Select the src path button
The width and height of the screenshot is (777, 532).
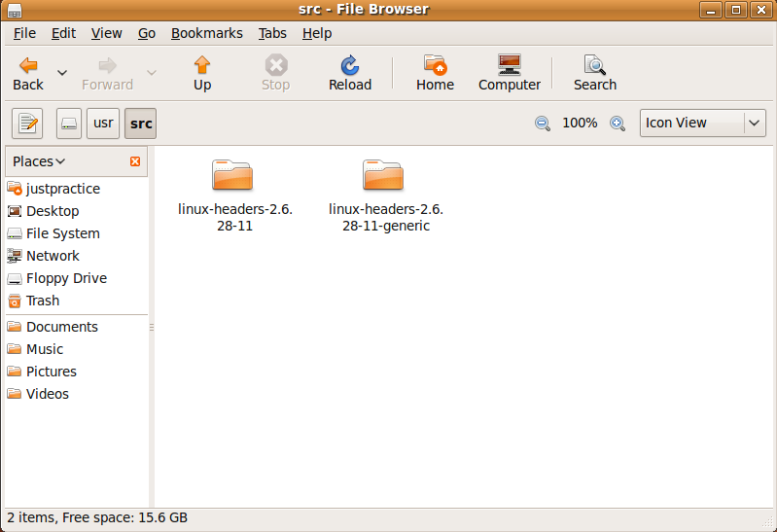pos(141,124)
